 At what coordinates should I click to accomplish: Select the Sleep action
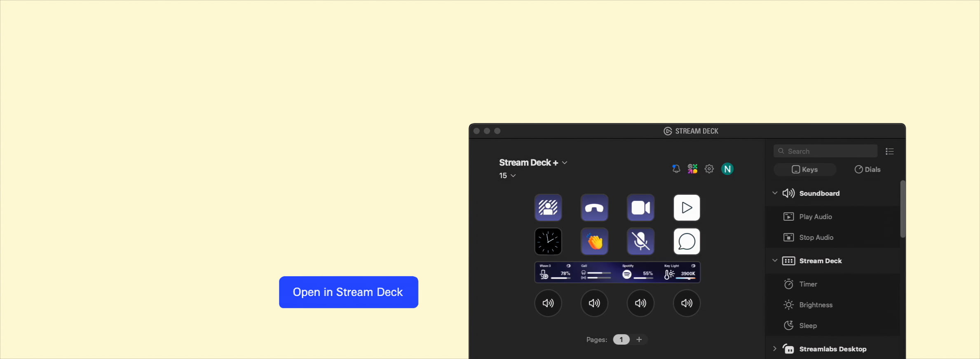pos(832,325)
